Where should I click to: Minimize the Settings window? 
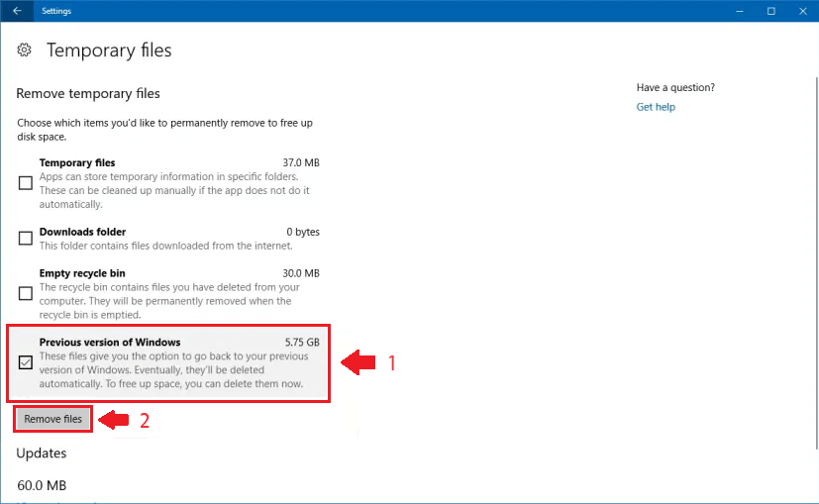click(739, 11)
